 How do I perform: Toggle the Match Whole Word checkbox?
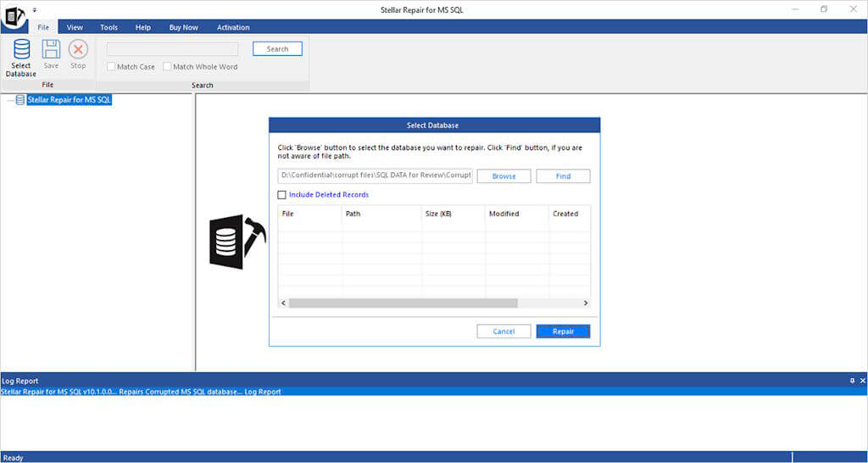(167, 67)
